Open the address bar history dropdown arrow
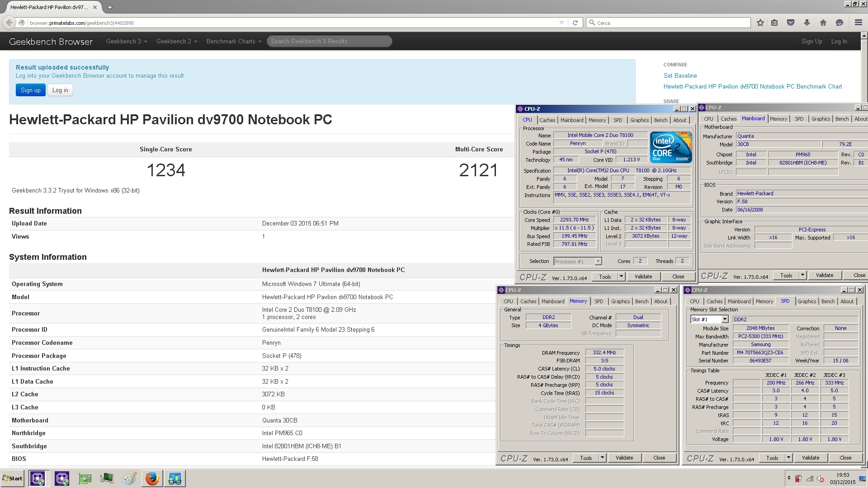Screen dimensions: 868x488 pos(561,23)
